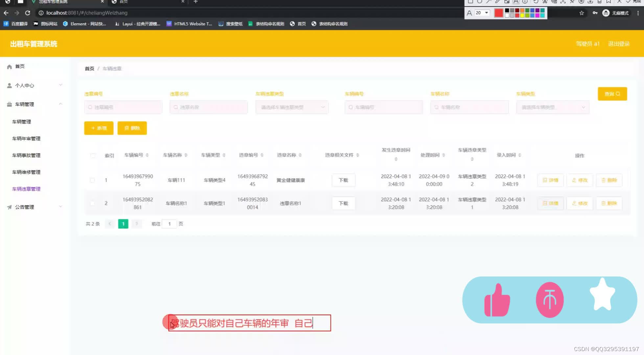Viewport: 644px width, 355px height.
Task: Open the 首页 bookmark in bookmarks bar
Action: [298, 24]
